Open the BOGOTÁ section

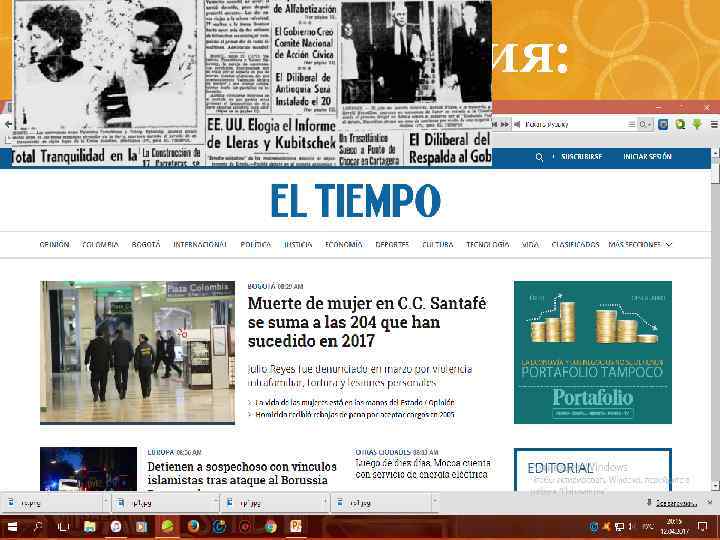146,245
